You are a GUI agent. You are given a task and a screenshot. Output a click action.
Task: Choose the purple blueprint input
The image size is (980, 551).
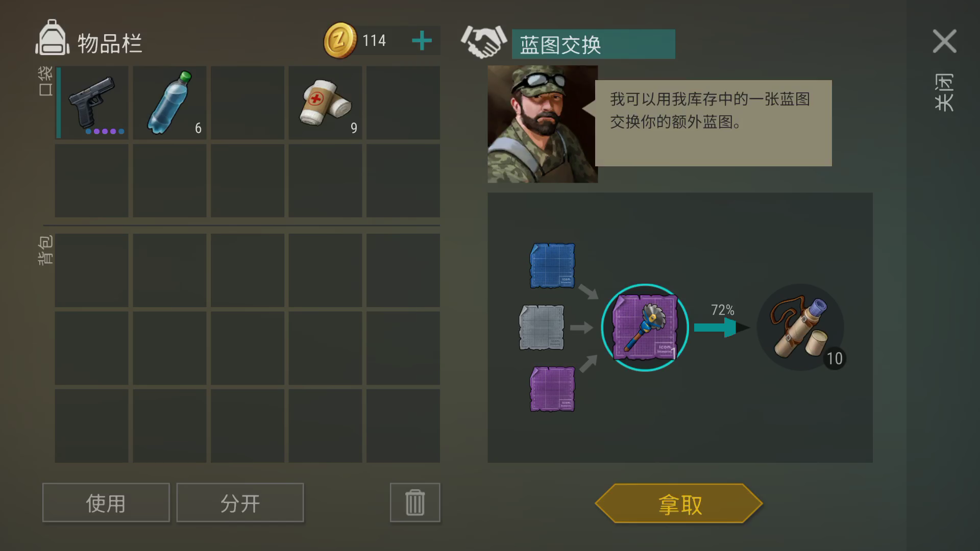[552, 389]
